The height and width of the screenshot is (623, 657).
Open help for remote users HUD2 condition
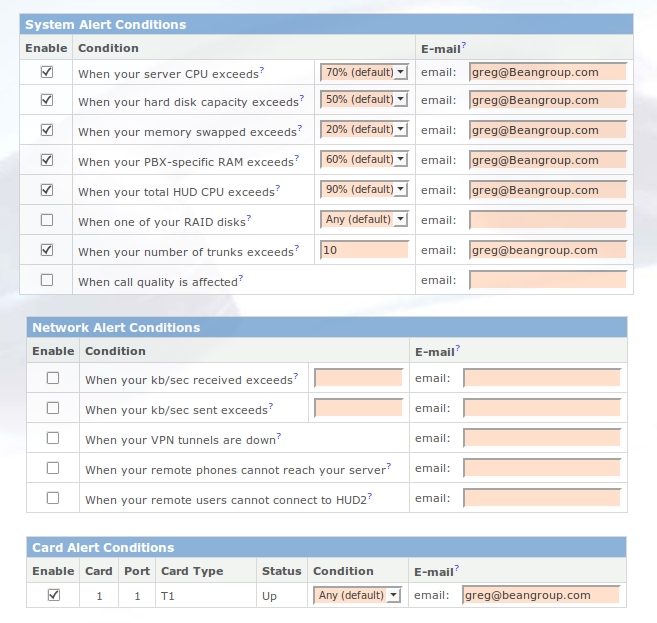tap(370, 496)
